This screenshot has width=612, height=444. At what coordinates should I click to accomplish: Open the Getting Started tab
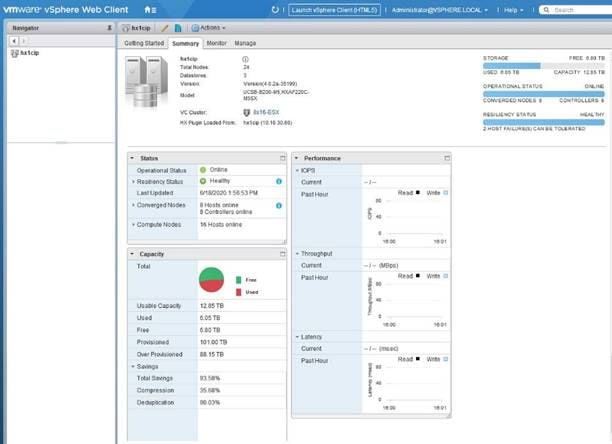(144, 43)
